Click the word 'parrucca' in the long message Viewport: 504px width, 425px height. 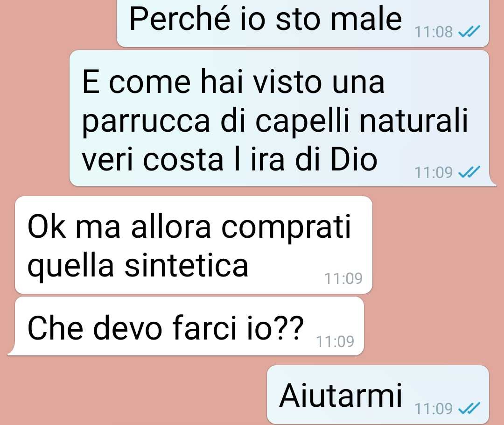click(x=146, y=121)
